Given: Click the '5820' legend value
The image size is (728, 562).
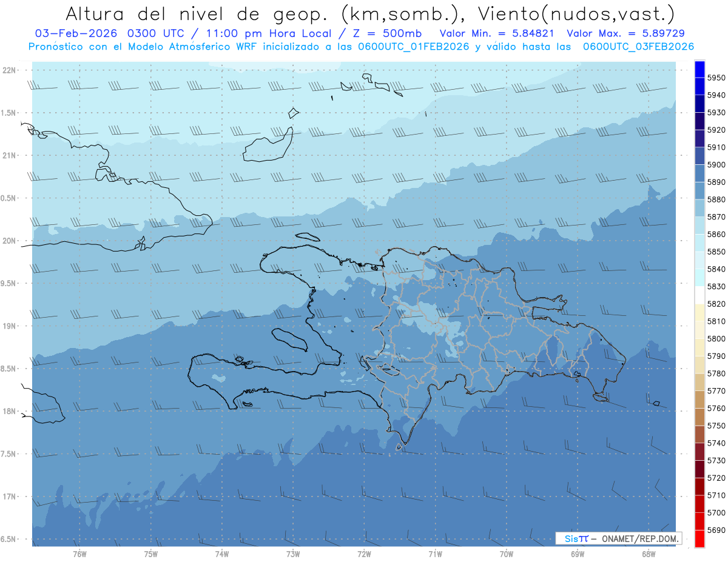Looking at the screenshot, I should (716, 304).
